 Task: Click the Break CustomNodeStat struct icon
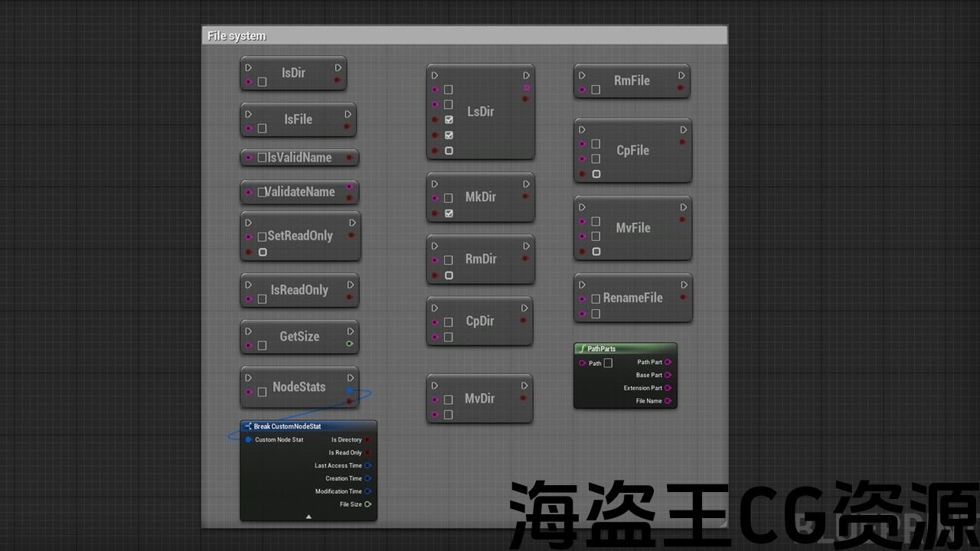[248, 426]
